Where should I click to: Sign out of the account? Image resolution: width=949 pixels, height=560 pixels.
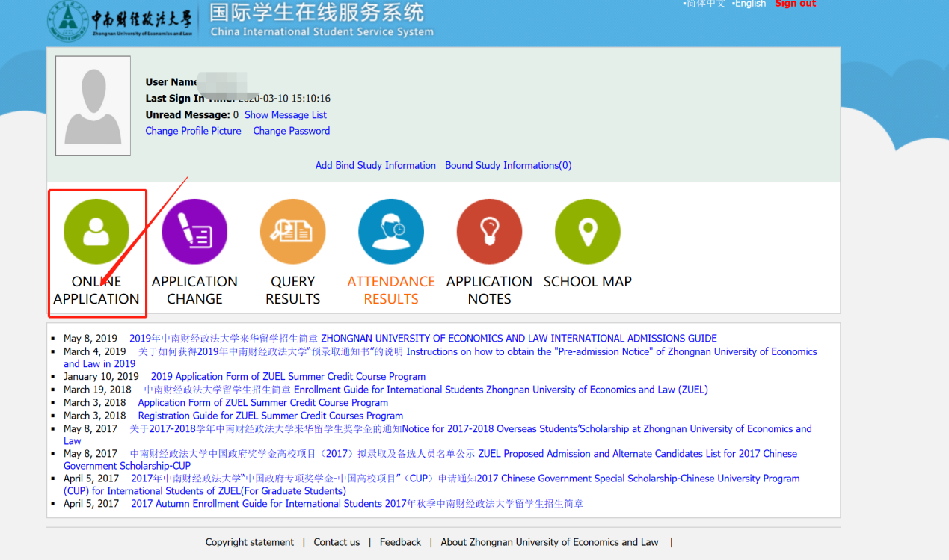pyautogui.click(x=795, y=4)
